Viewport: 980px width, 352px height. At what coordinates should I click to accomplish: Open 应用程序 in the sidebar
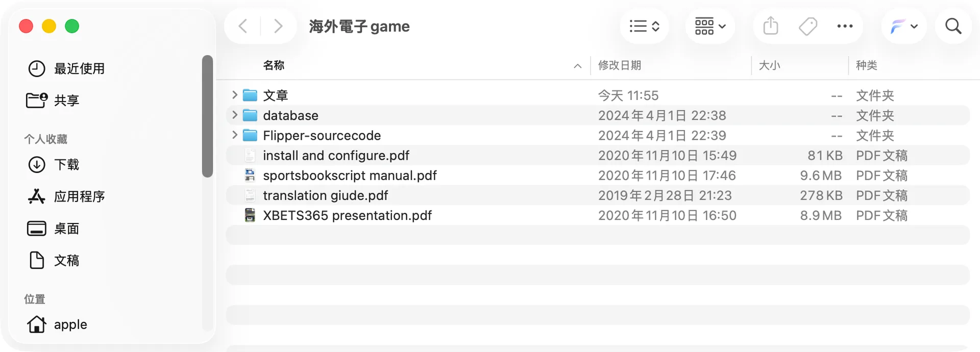click(x=66, y=196)
